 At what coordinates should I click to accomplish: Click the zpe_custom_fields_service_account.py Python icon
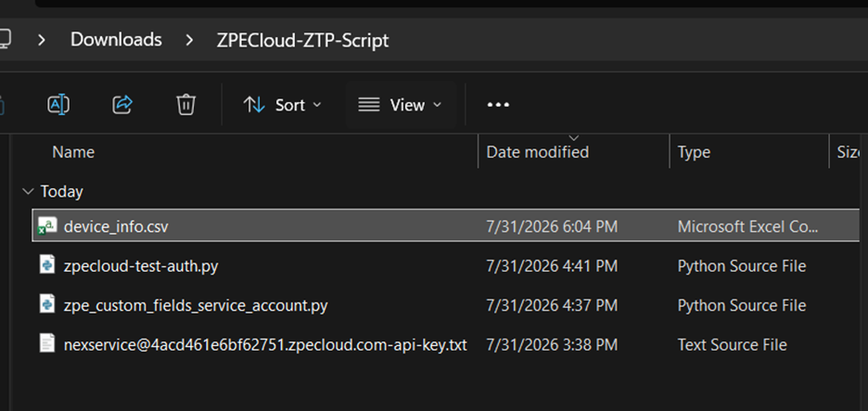[47, 304]
